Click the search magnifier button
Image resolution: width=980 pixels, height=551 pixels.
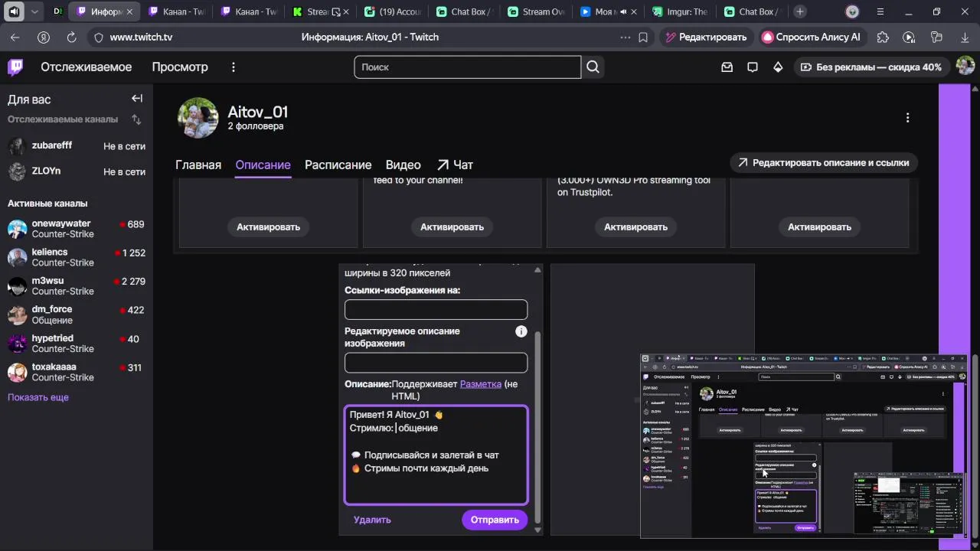pos(593,67)
